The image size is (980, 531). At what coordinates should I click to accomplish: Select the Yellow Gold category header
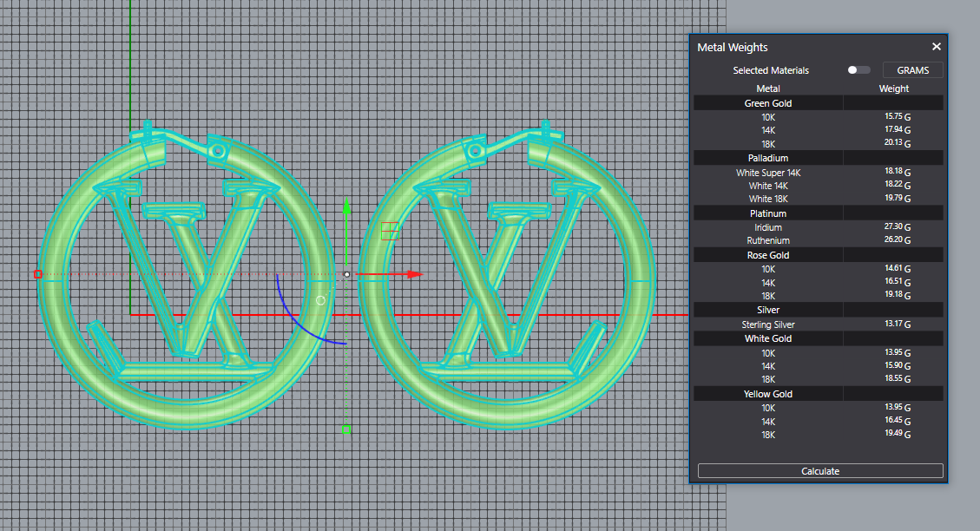[x=768, y=394]
